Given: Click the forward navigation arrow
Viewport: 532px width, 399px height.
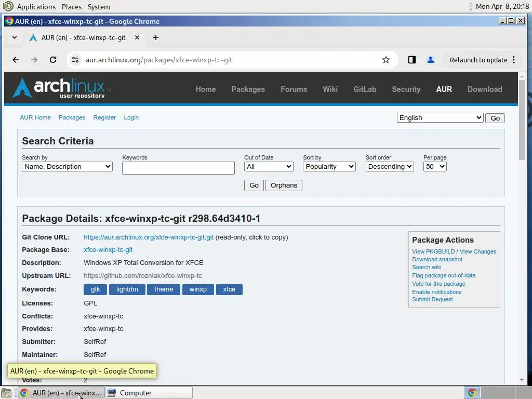Looking at the screenshot, I should point(34,60).
